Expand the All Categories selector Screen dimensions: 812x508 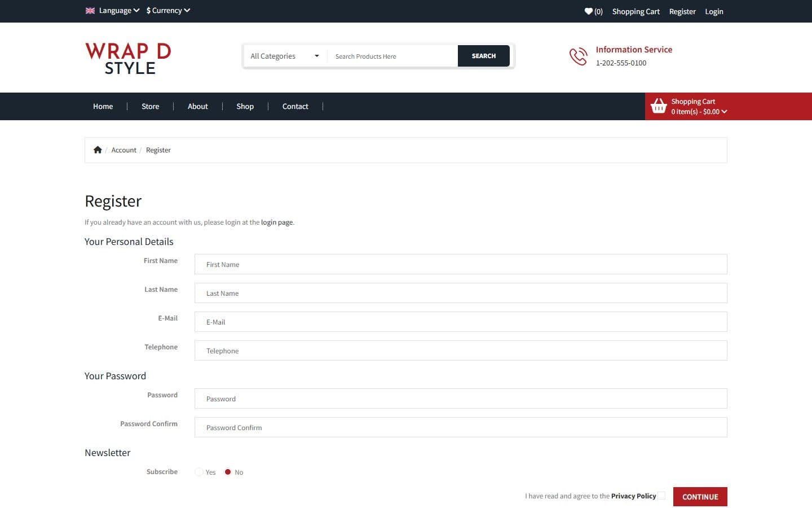[x=285, y=56]
